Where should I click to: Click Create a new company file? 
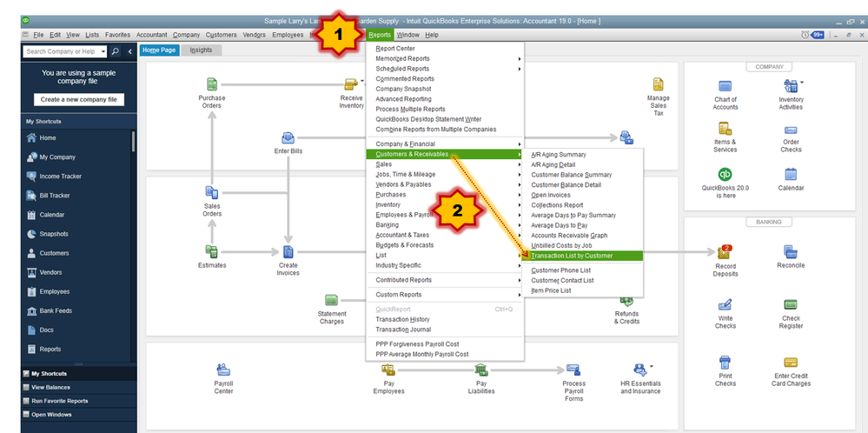78,100
